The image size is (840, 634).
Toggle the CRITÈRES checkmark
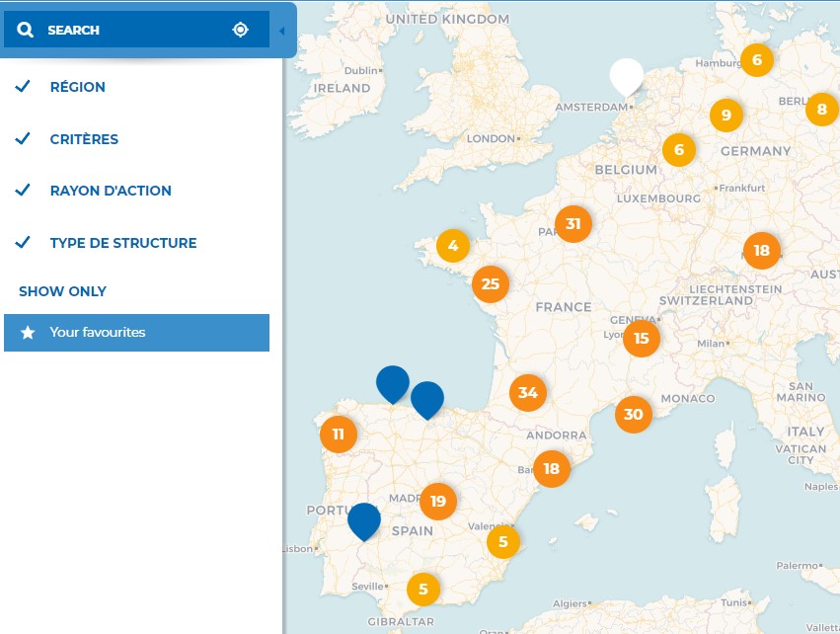23,138
